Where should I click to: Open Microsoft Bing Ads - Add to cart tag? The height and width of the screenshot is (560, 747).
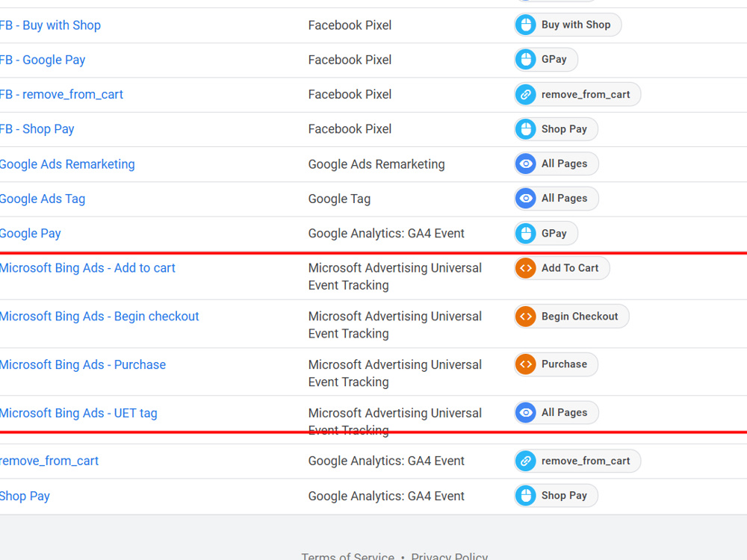tap(87, 268)
